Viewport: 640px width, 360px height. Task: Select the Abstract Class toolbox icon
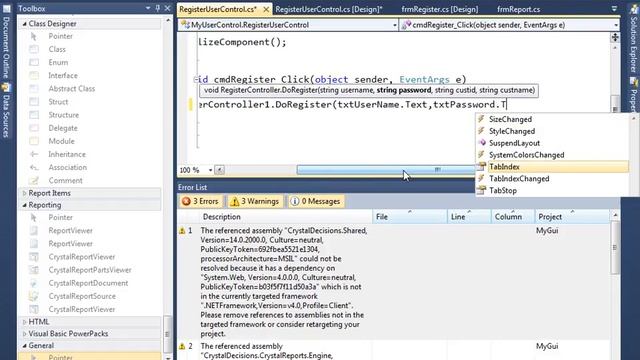pos(34,89)
